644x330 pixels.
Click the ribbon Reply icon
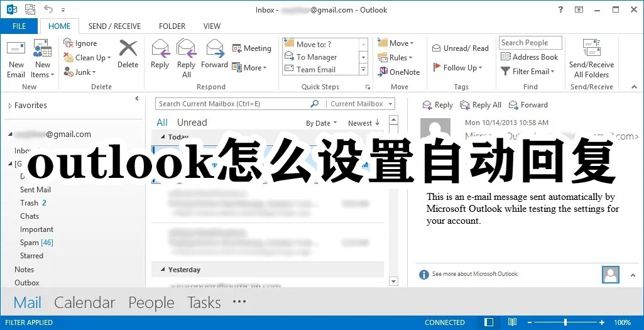(x=160, y=48)
